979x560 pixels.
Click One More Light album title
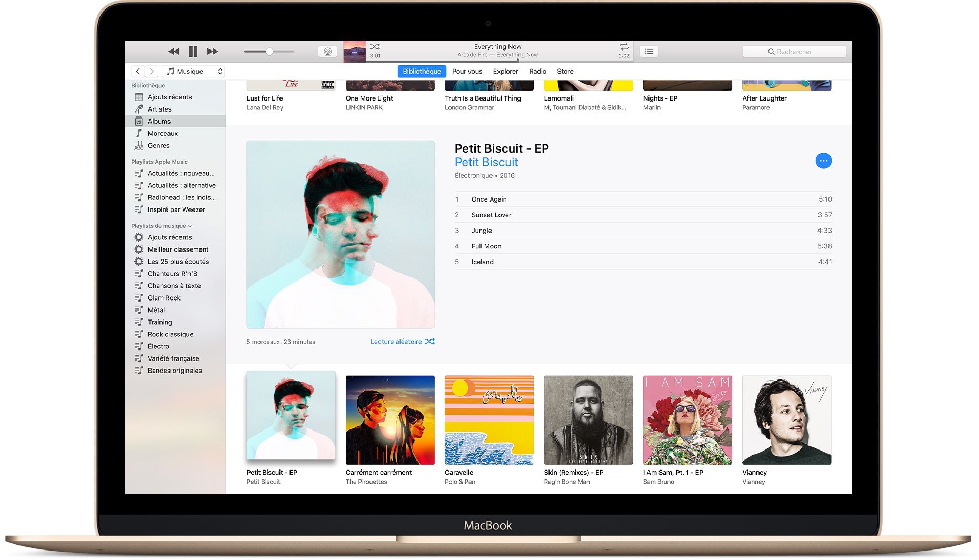point(369,98)
